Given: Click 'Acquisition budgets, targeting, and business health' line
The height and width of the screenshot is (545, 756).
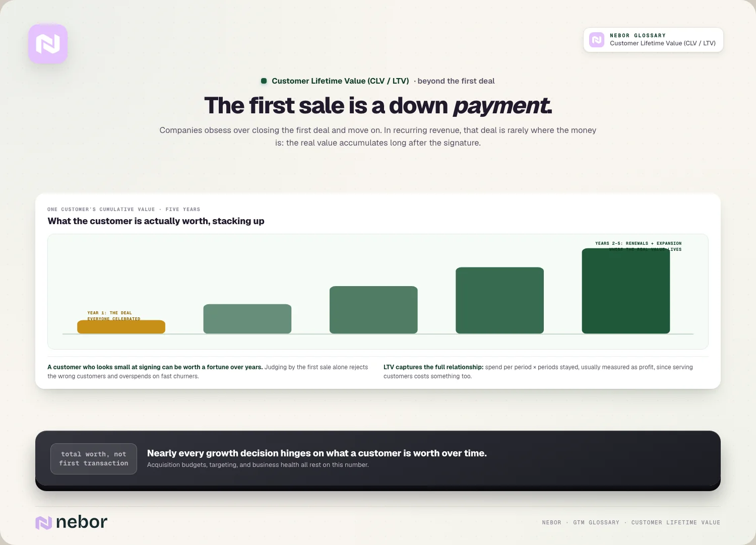Looking at the screenshot, I should click(x=258, y=465).
